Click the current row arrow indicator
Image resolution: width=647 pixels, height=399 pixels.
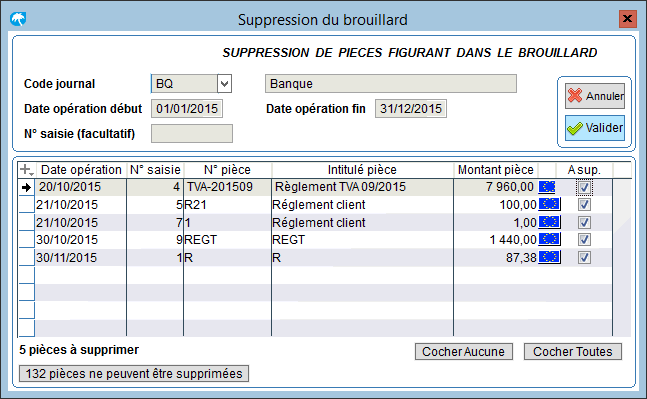tap(26, 187)
